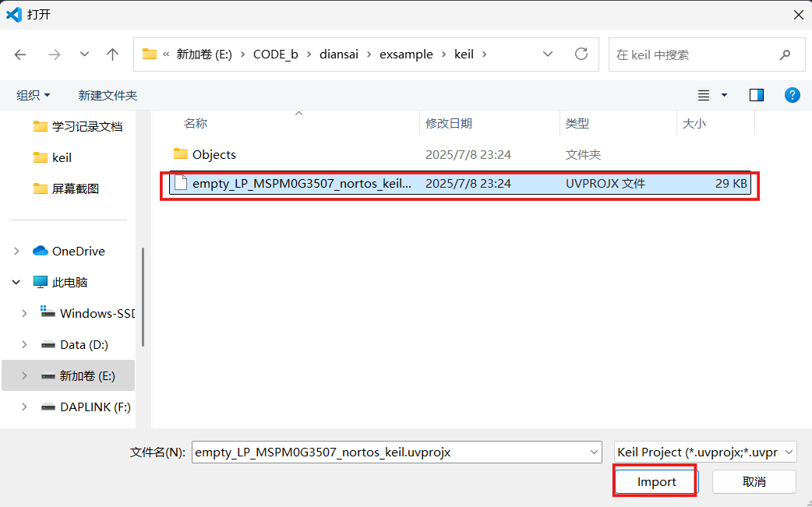812x507 pixels.
Task: Click the back navigation arrow
Action: tap(20, 55)
